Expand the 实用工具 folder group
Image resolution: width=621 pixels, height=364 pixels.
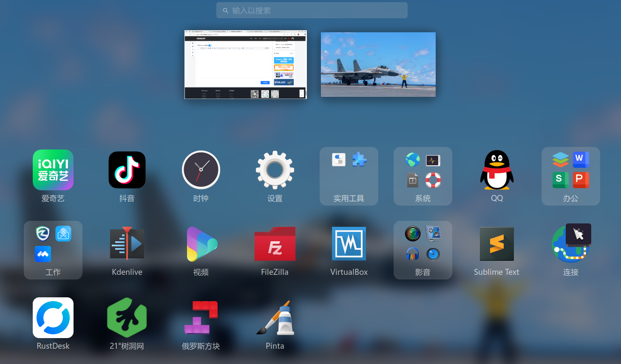[349, 176]
